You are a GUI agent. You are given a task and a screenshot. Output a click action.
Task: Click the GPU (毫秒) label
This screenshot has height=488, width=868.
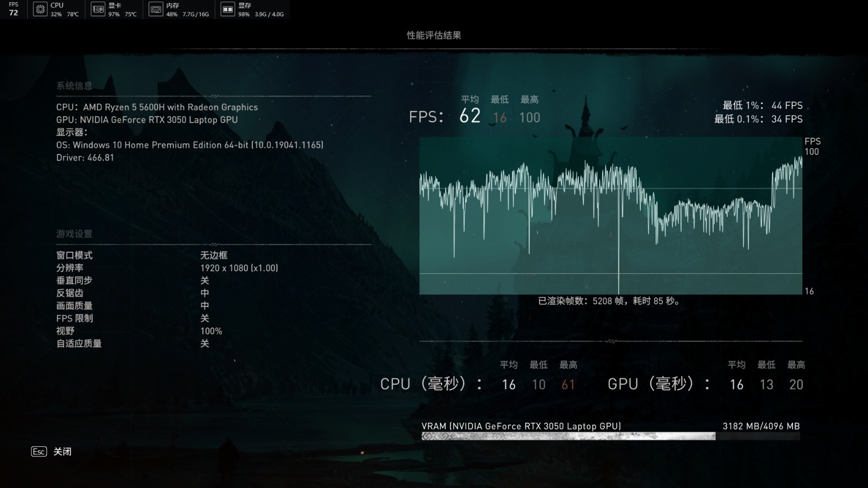pyautogui.click(x=659, y=384)
